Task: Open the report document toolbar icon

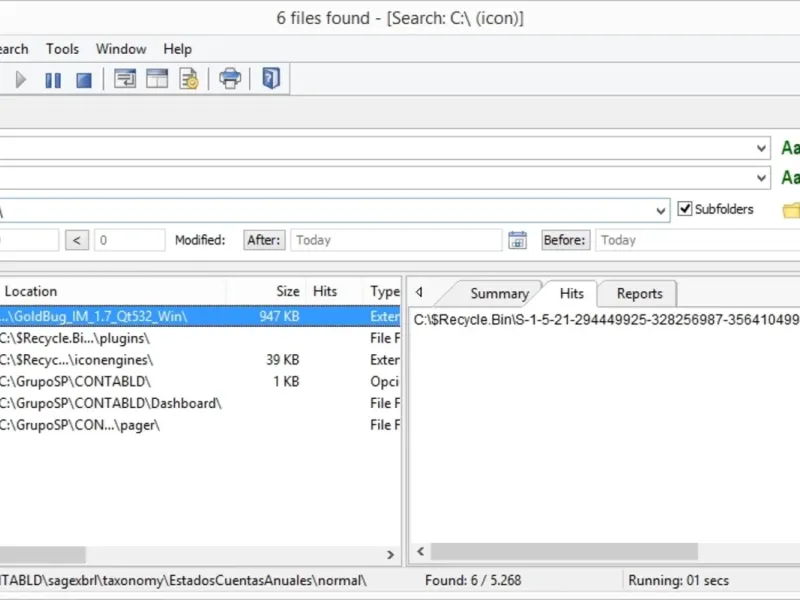Action: pos(189,79)
